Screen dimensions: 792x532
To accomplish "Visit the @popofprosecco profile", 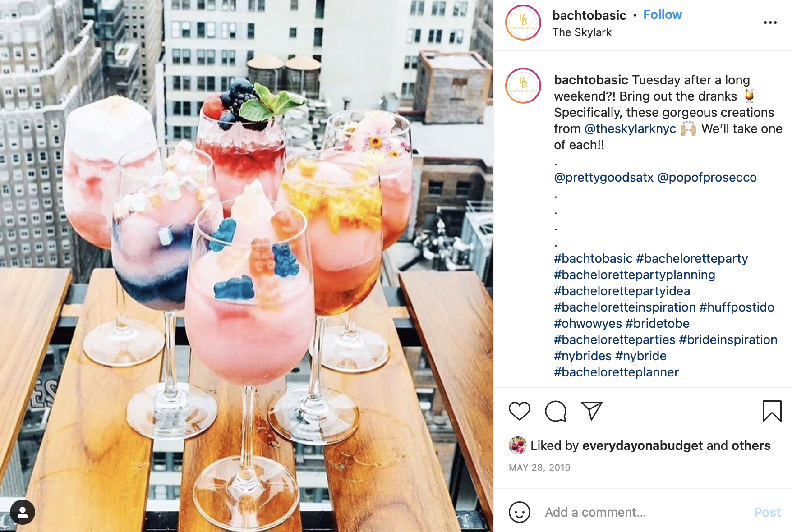I will click(x=707, y=178).
